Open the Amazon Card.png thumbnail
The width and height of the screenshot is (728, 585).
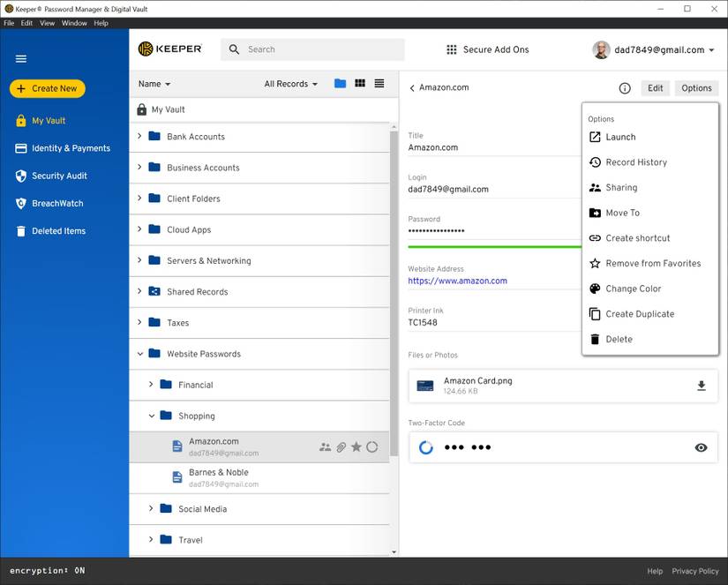pyautogui.click(x=424, y=386)
